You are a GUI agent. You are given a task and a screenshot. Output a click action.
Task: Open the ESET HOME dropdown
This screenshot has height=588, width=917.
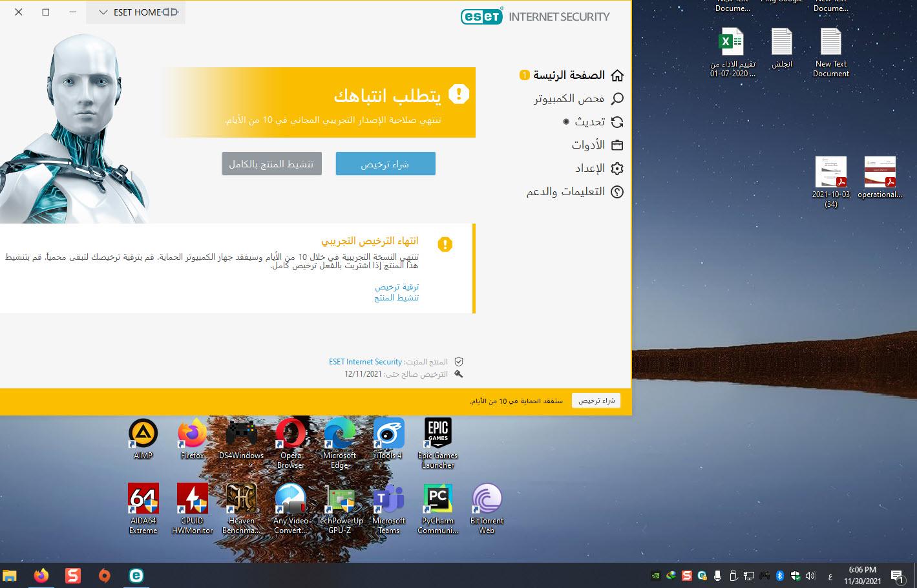click(136, 12)
